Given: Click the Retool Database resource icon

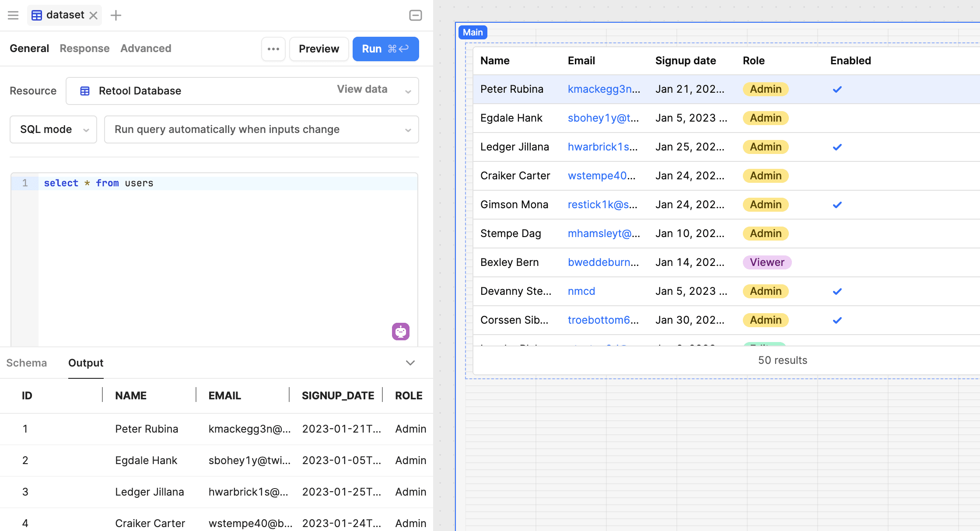Looking at the screenshot, I should [x=85, y=91].
